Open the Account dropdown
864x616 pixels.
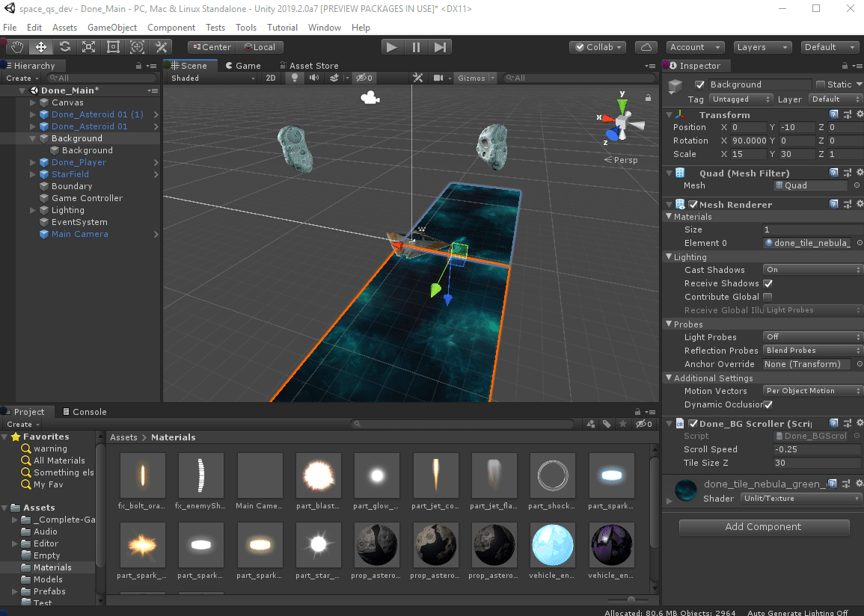tap(695, 47)
